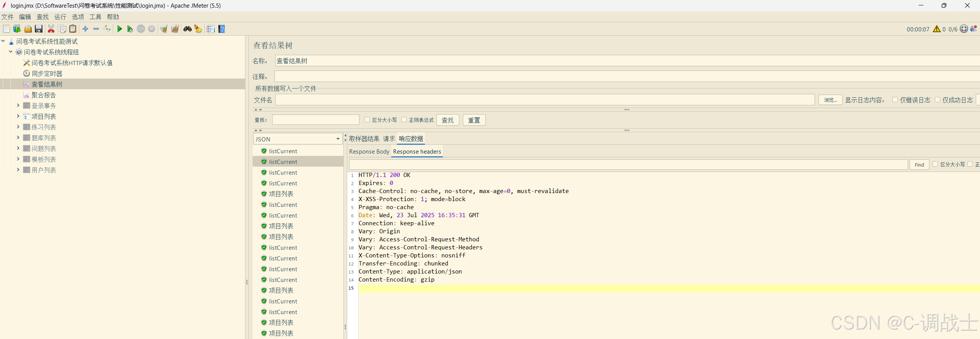
Task: Click the grey Shutdown X icon
Action: [152, 29]
